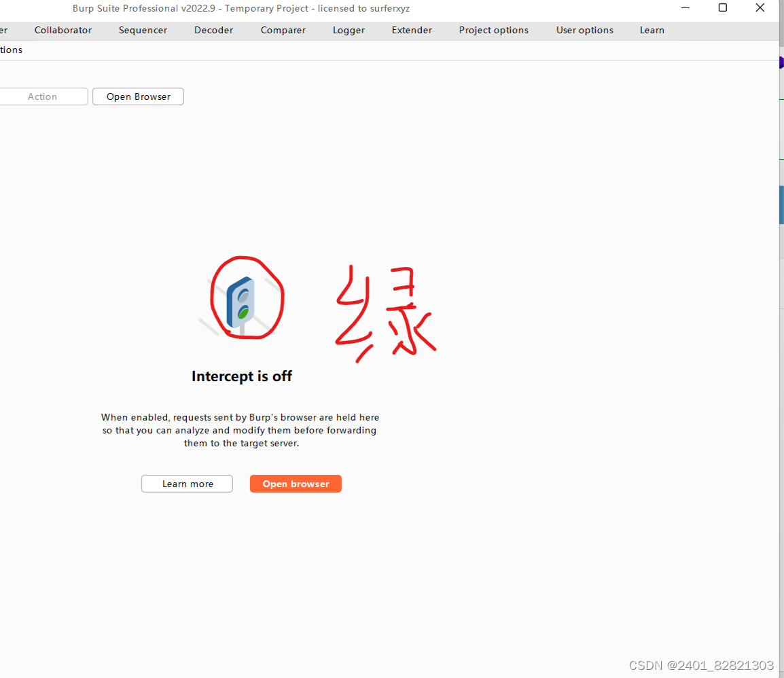Select the Comparer tab
Screen dimensions: 784x678
coord(283,30)
